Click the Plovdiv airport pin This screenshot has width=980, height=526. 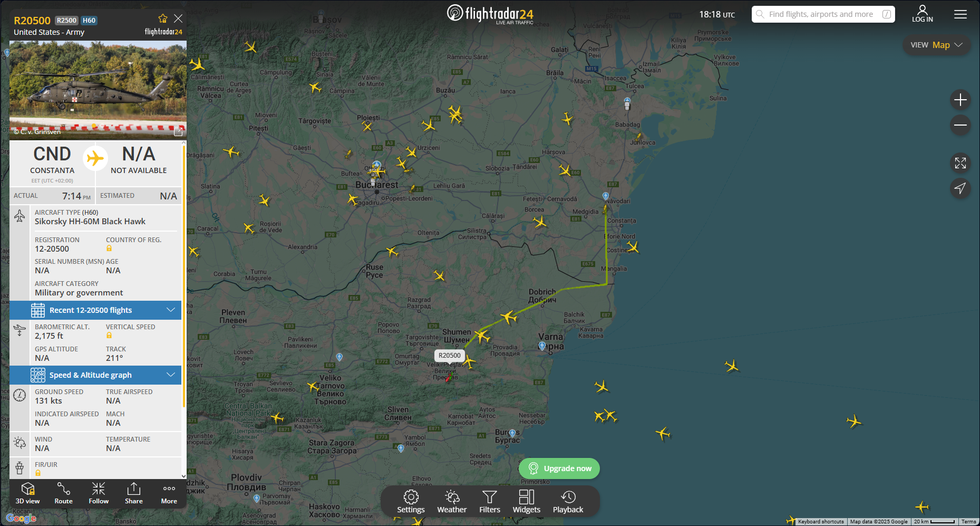click(x=257, y=498)
